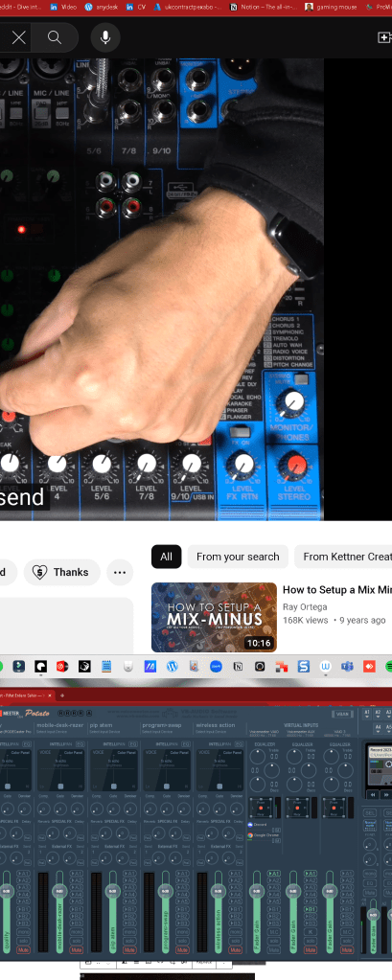Click the mobile-desk-razer fader
The image size is (392, 980).
tap(59, 891)
